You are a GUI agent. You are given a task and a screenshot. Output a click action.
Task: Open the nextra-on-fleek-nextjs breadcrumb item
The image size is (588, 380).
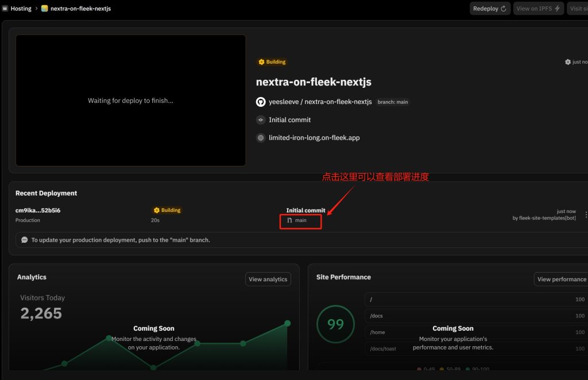point(80,8)
